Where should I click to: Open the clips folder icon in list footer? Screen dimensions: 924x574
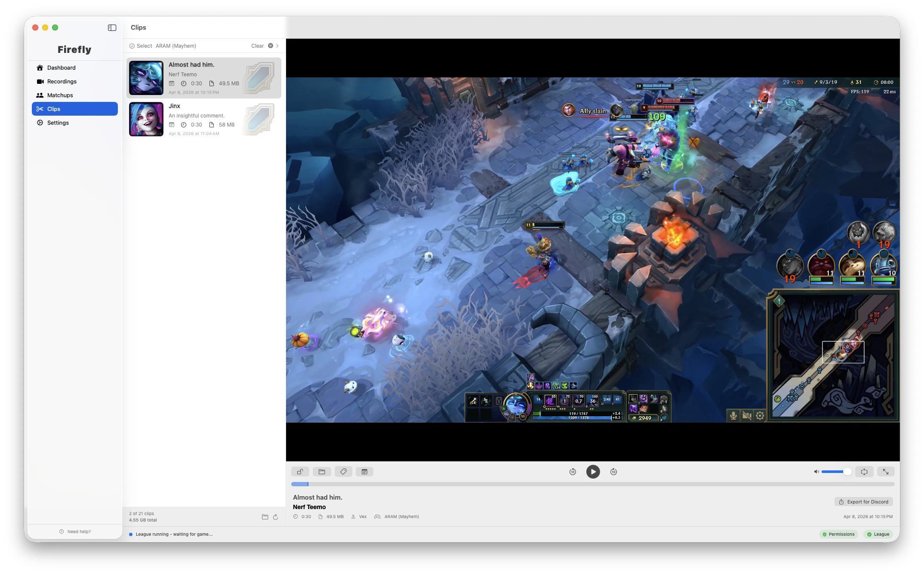(265, 517)
